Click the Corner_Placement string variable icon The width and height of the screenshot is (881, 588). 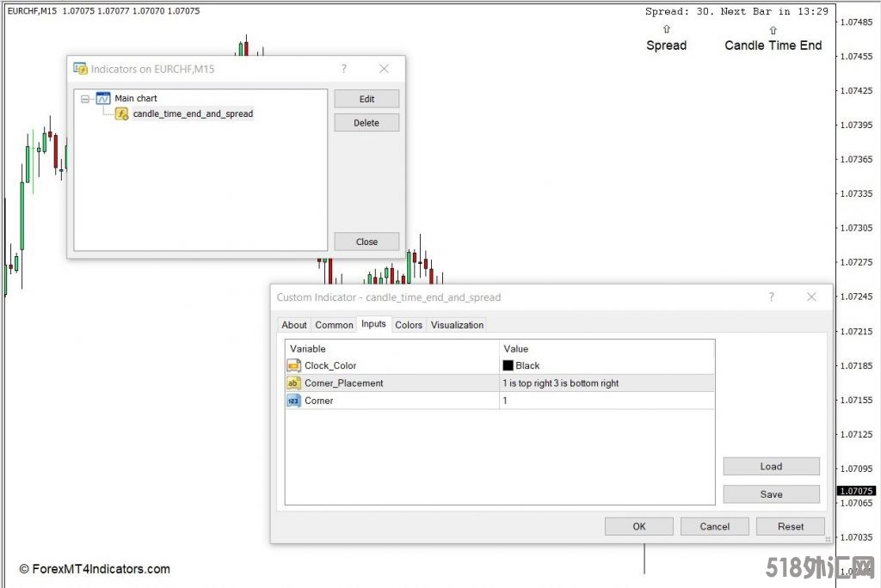293,383
